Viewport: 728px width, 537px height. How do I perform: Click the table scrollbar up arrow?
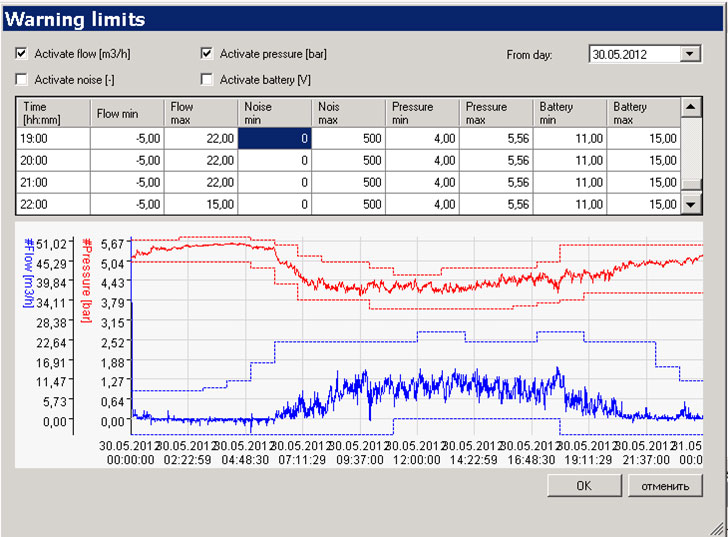point(691,107)
